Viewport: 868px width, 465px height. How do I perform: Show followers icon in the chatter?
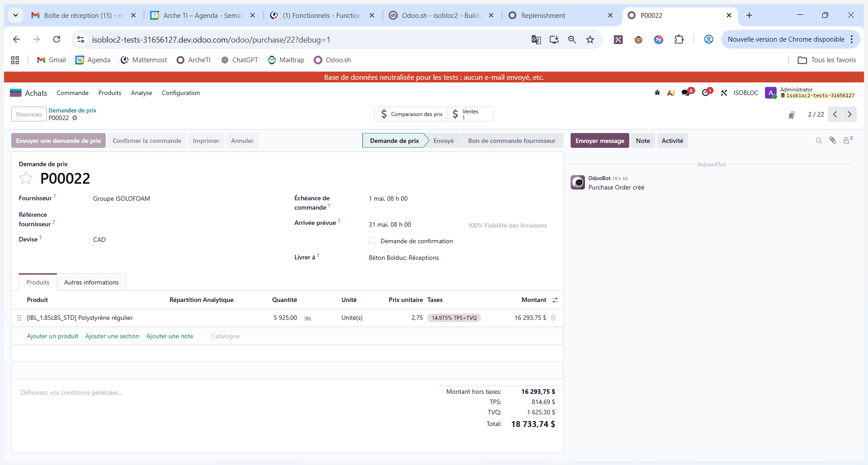point(848,140)
